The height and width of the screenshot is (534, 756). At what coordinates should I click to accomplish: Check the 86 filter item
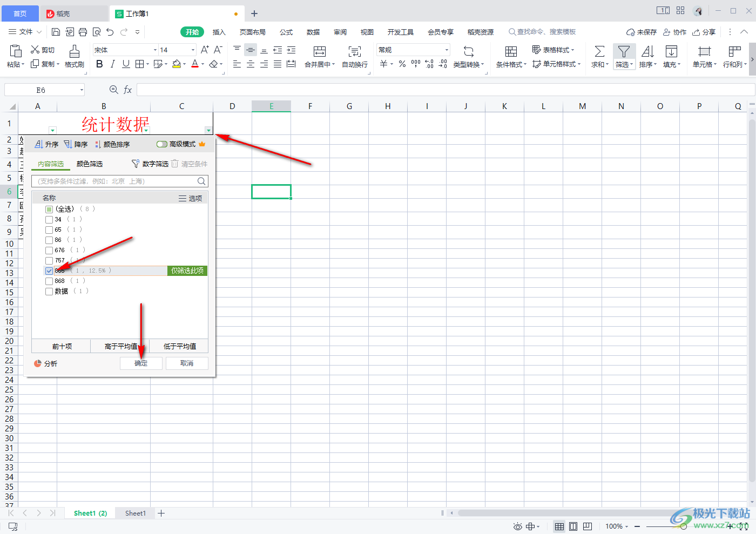pos(49,240)
